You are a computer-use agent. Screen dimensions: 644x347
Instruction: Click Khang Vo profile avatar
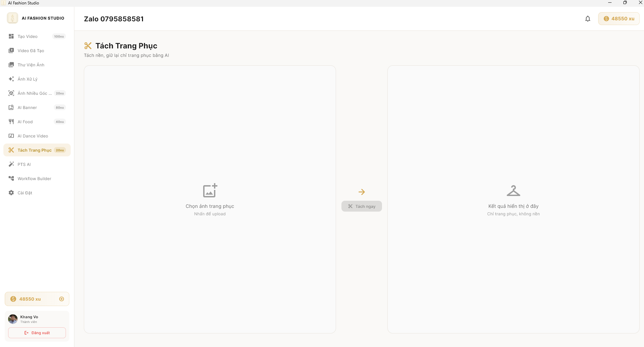tap(13, 319)
